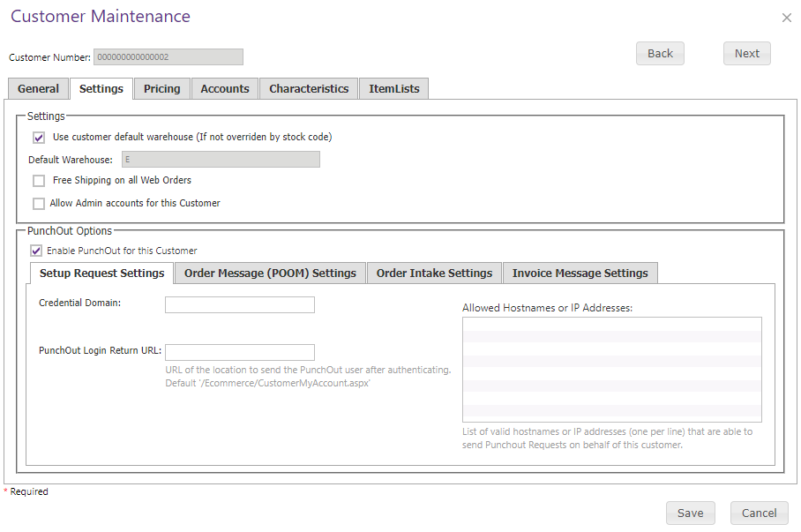Focus the Credential Domain field

240,304
